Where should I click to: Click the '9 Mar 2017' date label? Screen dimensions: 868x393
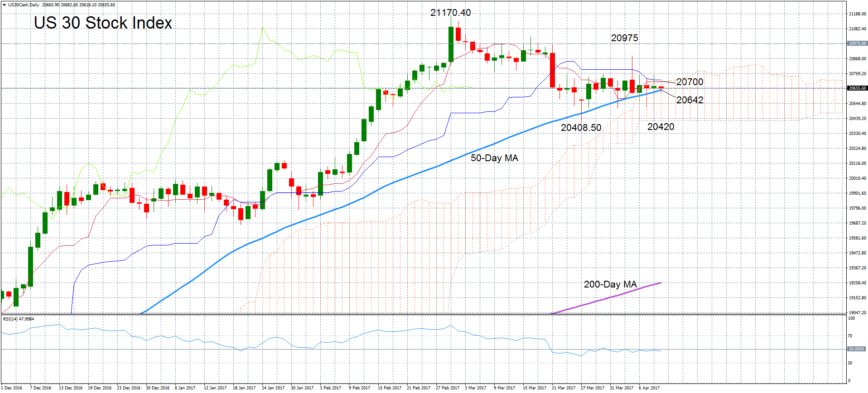click(505, 388)
